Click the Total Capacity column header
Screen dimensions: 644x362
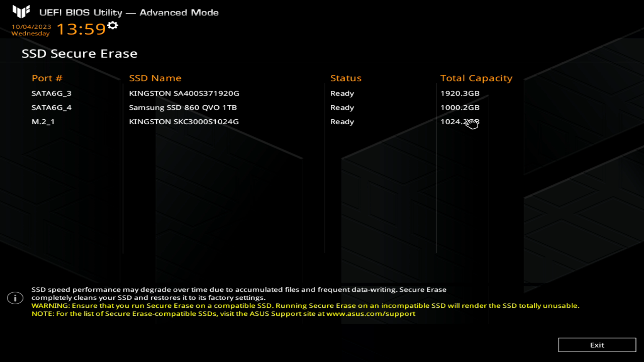(x=476, y=78)
